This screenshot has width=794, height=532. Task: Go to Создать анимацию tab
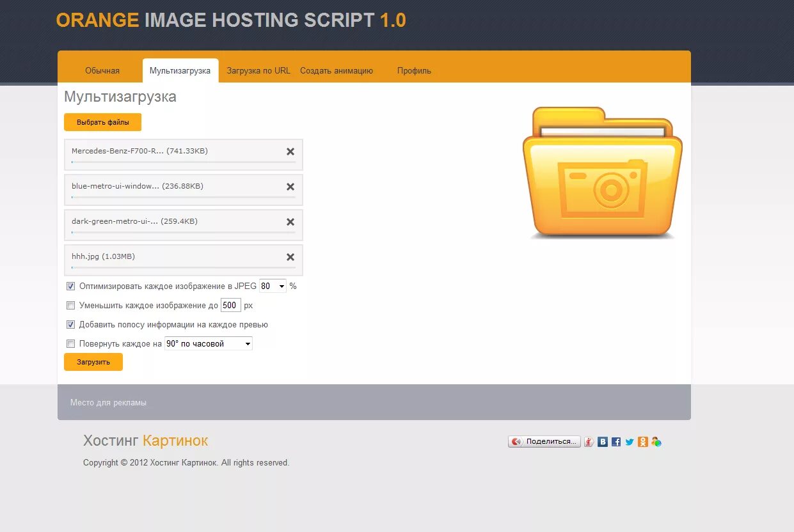tap(337, 71)
